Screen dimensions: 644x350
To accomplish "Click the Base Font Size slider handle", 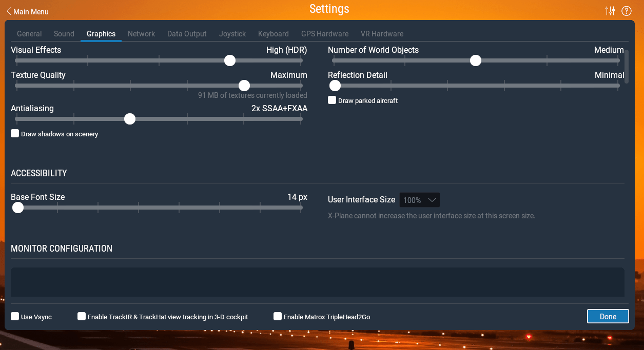I will click(x=17, y=208).
